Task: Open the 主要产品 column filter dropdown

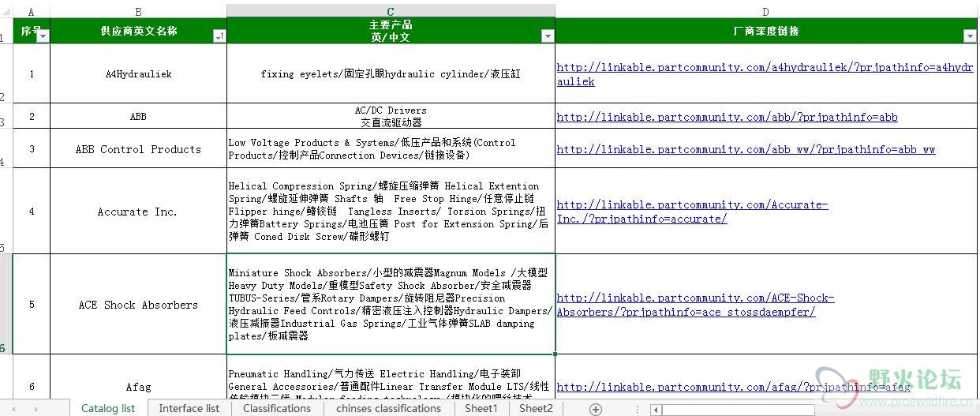Action: click(548, 36)
